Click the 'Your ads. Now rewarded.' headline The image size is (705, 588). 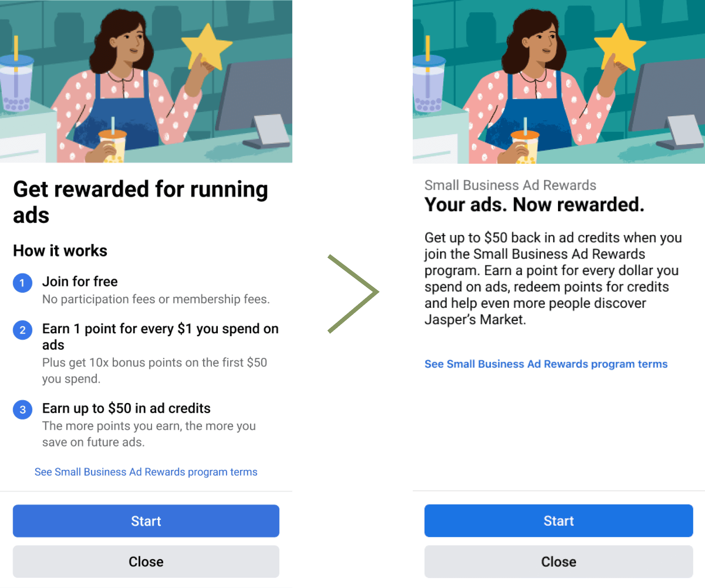(x=534, y=205)
